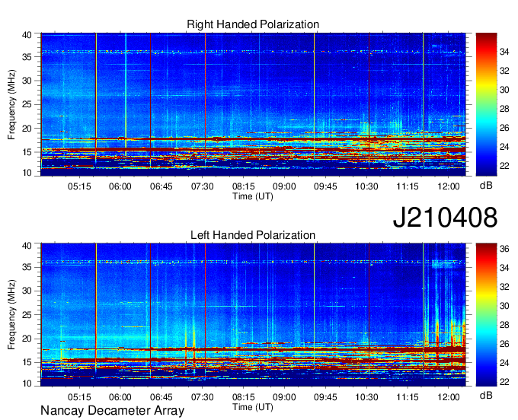Click "08:15" tick on Left Handed time axis

[x=244, y=397]
